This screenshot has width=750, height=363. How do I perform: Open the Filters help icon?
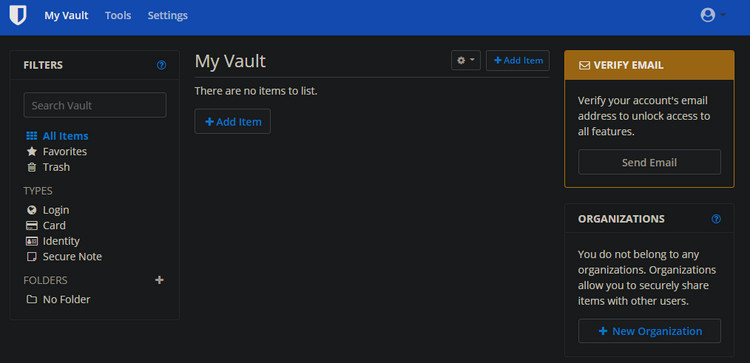(x=162, y=66)
